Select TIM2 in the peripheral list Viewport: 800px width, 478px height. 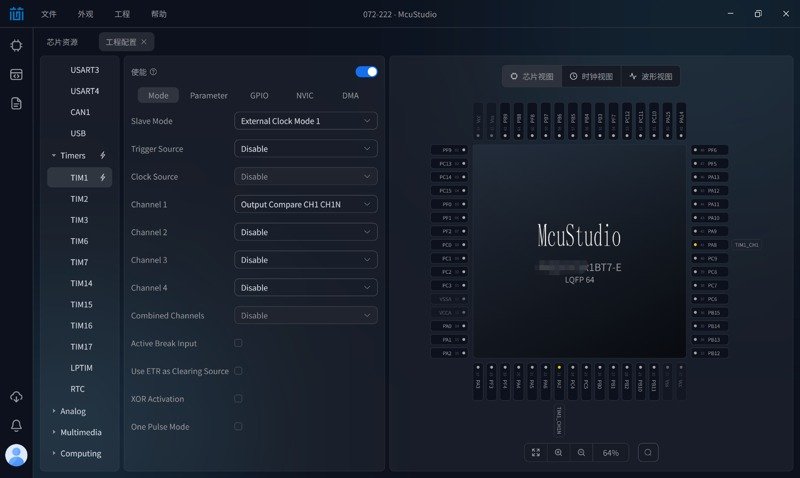[x=79, y=199]
